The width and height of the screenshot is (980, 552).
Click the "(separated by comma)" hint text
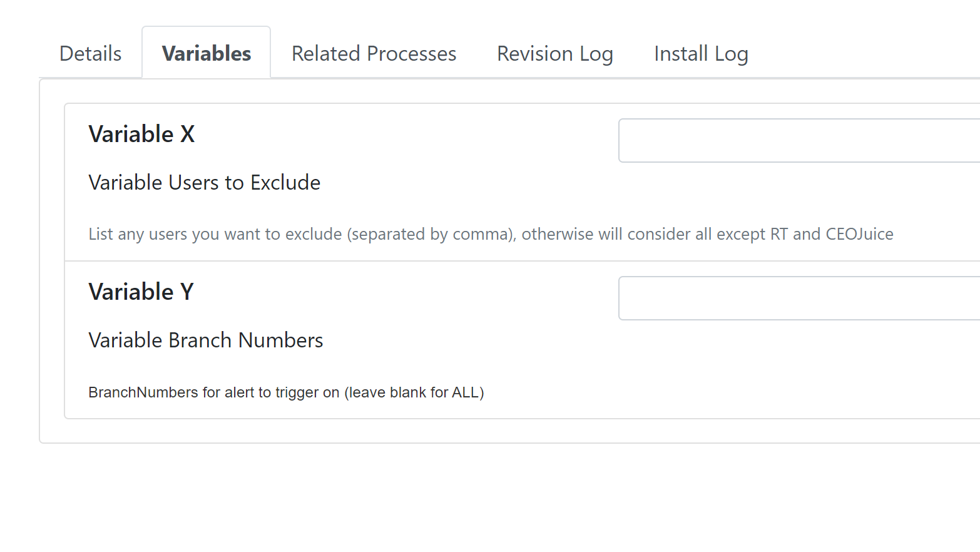click(x=432, y=234)
